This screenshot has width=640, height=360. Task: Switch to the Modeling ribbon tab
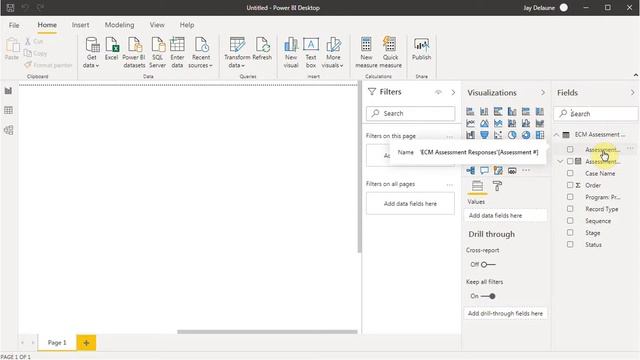point(119,25)
